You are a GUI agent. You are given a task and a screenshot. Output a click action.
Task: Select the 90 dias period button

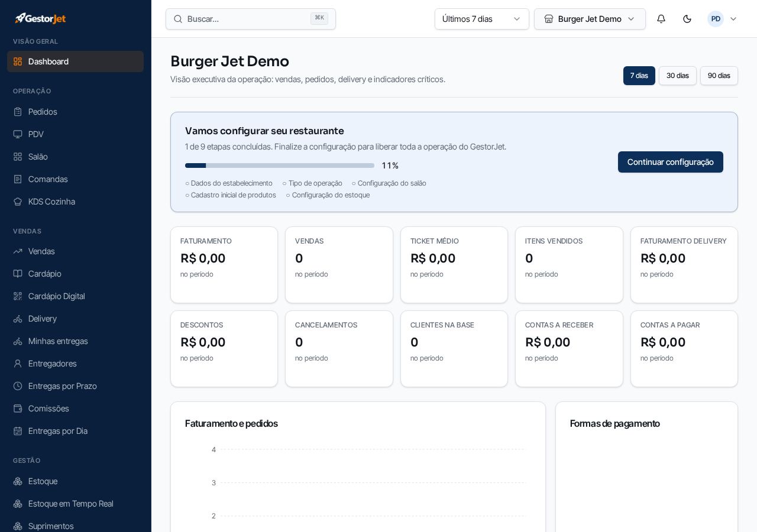tap(719, 76)
